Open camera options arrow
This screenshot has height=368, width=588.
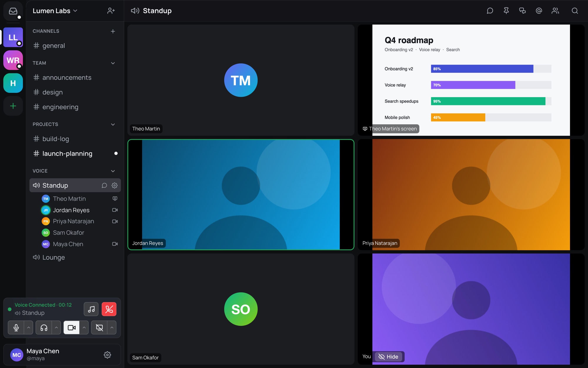(84, 328)
